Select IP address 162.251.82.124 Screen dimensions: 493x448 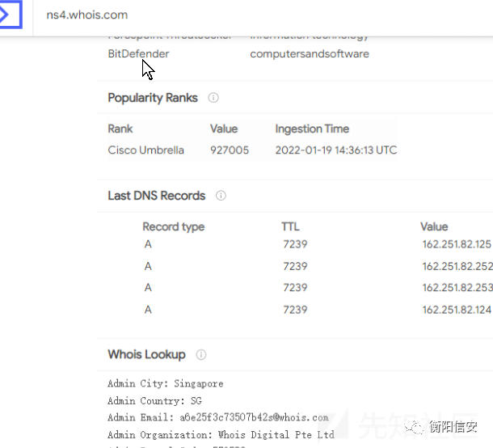(x=457, y=310)
